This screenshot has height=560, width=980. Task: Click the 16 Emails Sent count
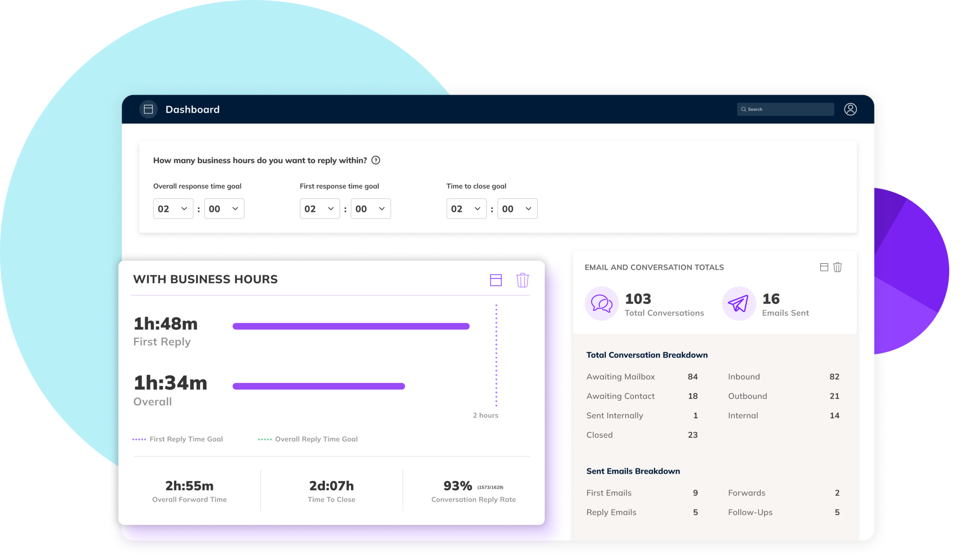pos(771,299)
